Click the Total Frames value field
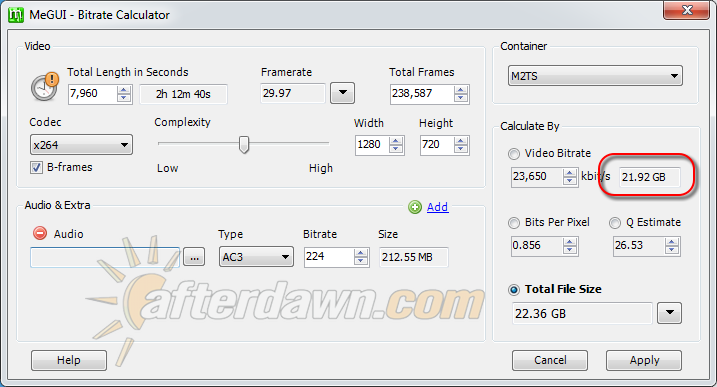The height and width of the screenshot is (387, 717). click(x=422, y=94)
